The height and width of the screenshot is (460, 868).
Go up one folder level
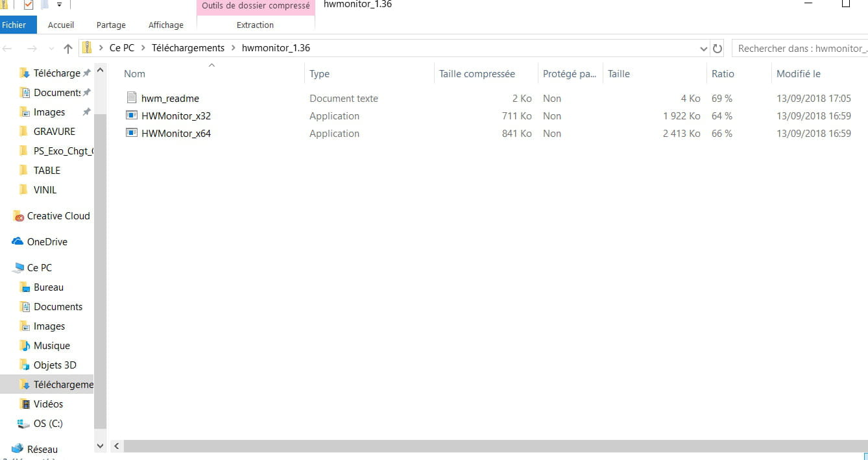(68, 49)
